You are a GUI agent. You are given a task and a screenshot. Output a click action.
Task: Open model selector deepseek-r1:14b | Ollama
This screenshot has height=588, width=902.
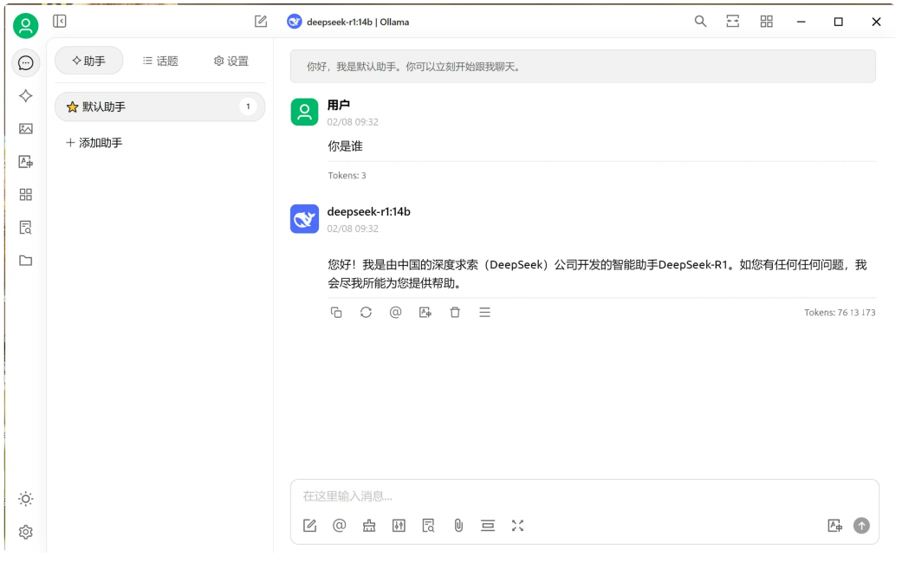pyautogui.click(x=348, y=22)
